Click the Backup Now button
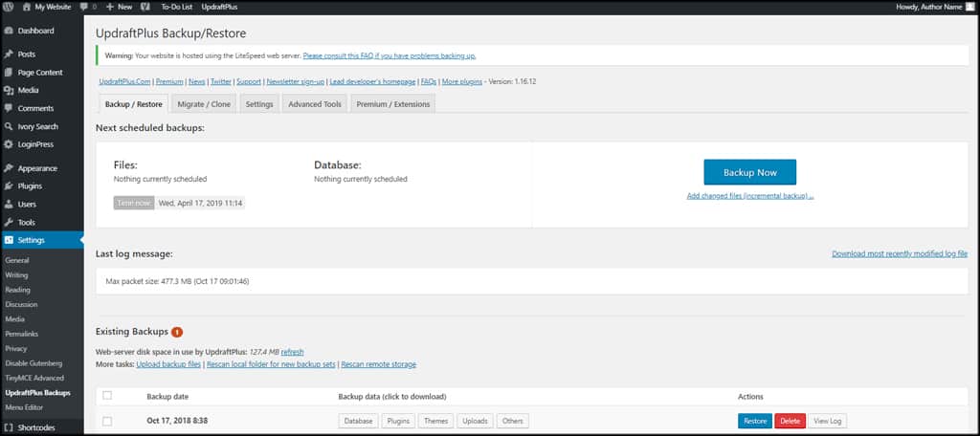This screenshot has height=436, width=980. pyautogui.click(x=749, y=172)
